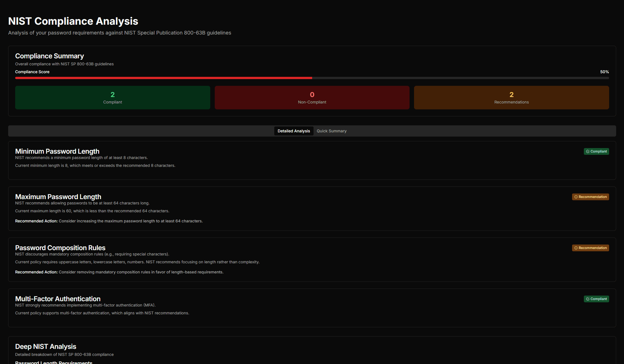This screenshot has height=364, width=624.
Task: Click the 'Current minimum length is 8' sentence
Action: (x=95, y=165)
